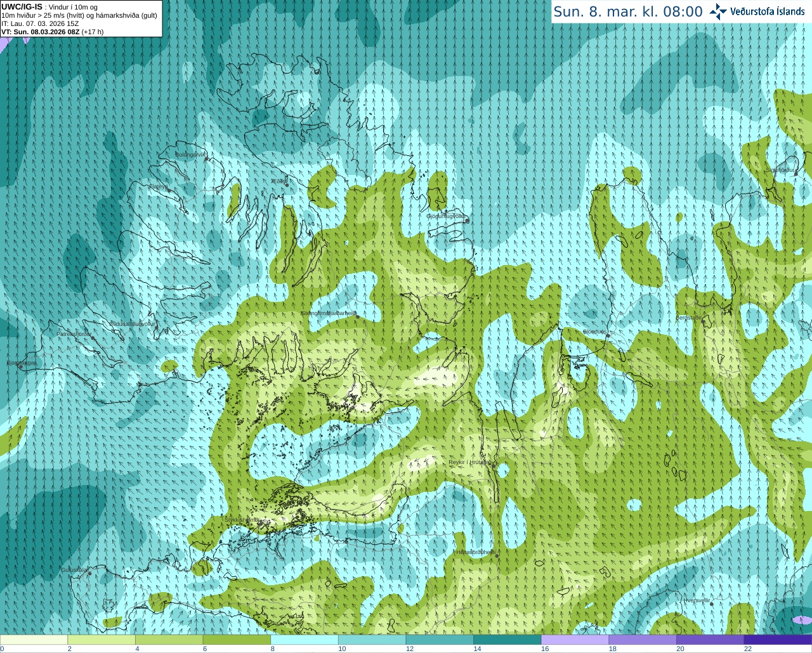Image resolution: width=812 pixels, height=653 pixels.
Task: Click the 'UWC/IG-IS' model title text
Action: coord(22,7)
